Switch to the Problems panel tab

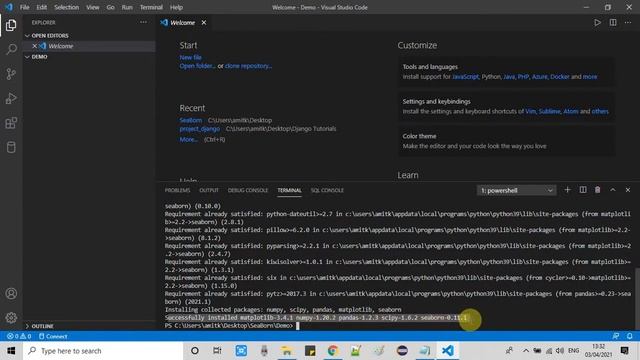click(178, 190)
